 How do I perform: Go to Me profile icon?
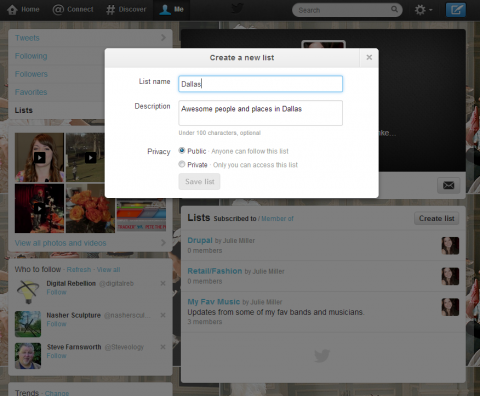pos(165,10)
